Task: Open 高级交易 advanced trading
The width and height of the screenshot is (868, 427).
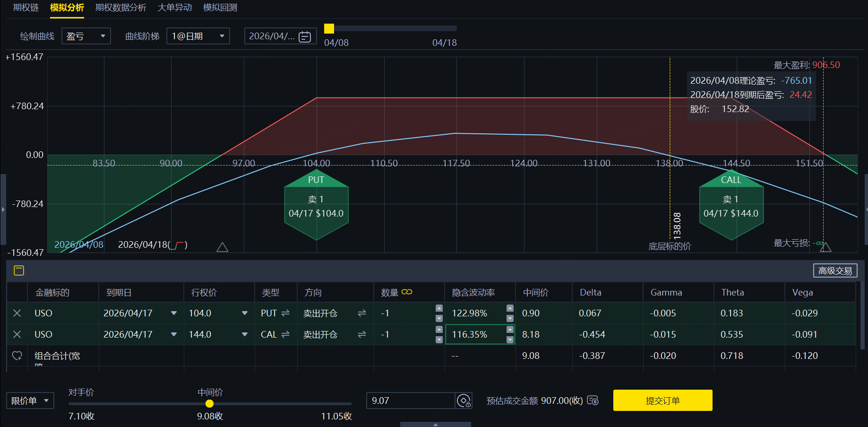Action: (835, 270)
